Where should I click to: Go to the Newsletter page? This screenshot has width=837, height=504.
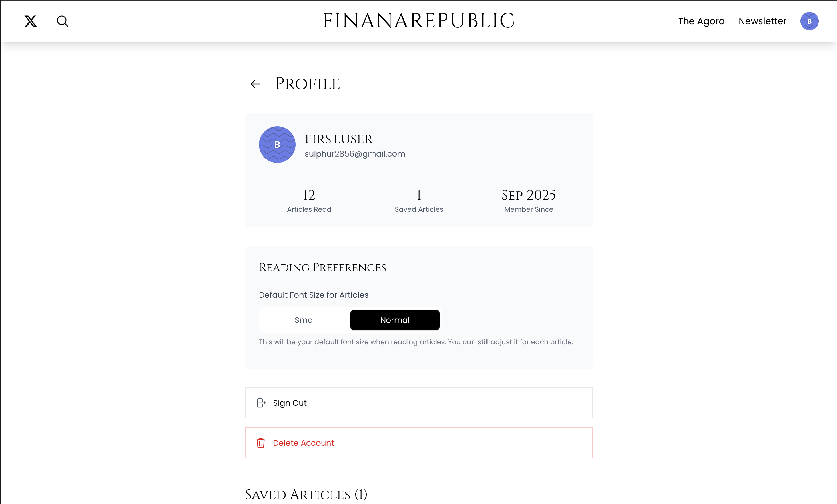click(762, 21)
